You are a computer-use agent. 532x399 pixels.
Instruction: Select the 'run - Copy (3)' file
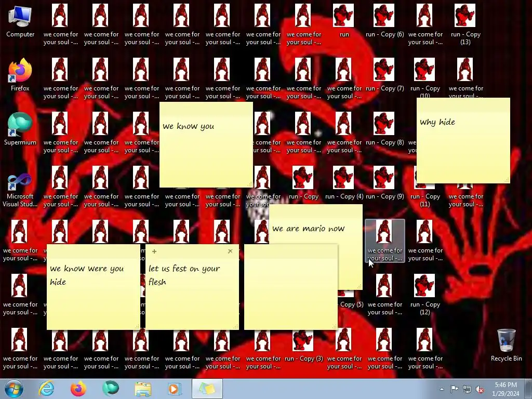(303, 345)
